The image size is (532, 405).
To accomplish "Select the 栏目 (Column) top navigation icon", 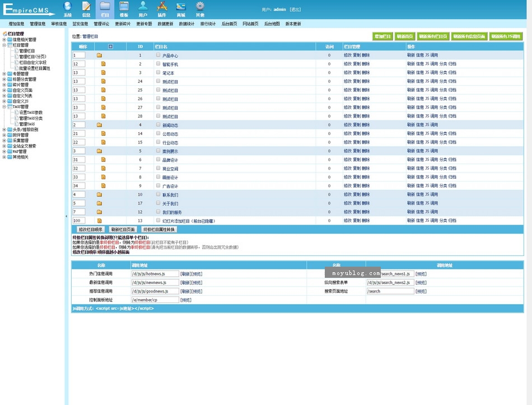I will pyautogui.click(x=105, y=9).
